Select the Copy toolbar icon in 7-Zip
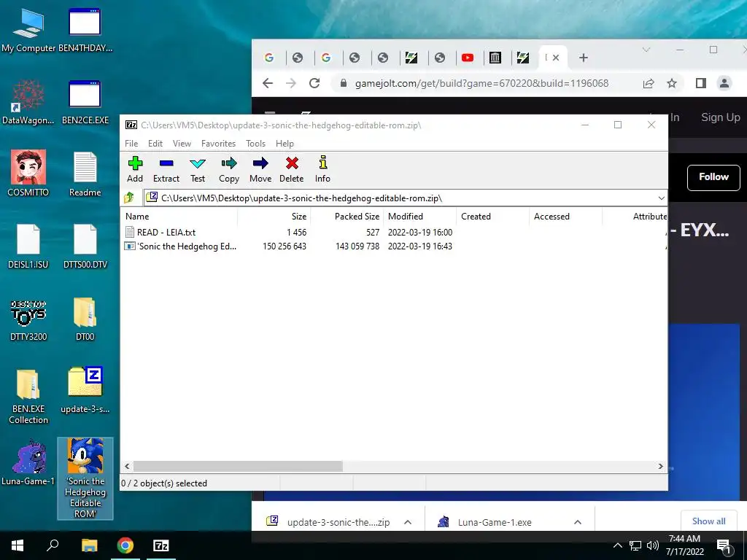The height and width of the screenshot is (560, 747). pos(228,169)
